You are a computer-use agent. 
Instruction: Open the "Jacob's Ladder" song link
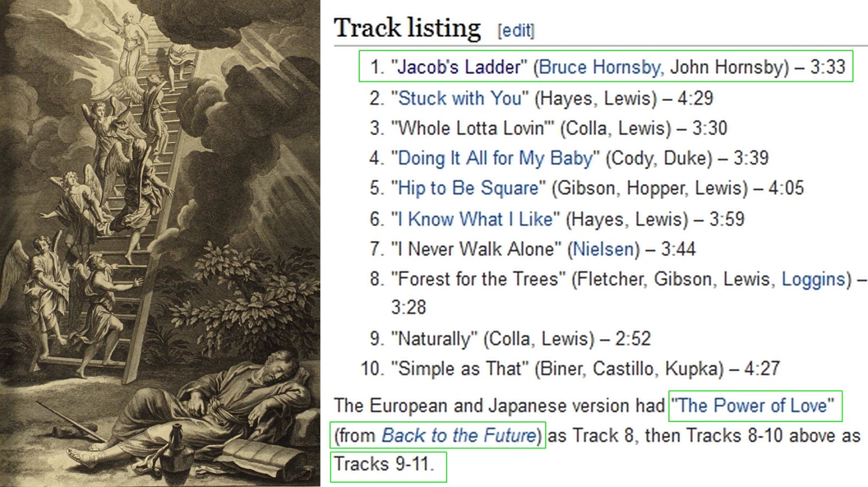(459, 67)
